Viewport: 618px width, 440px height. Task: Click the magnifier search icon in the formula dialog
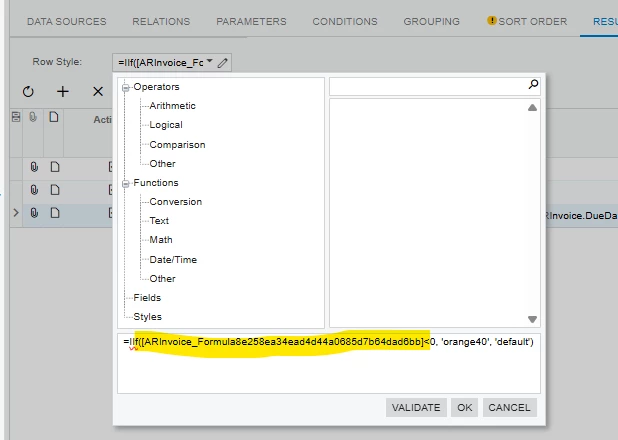[533, 84]
